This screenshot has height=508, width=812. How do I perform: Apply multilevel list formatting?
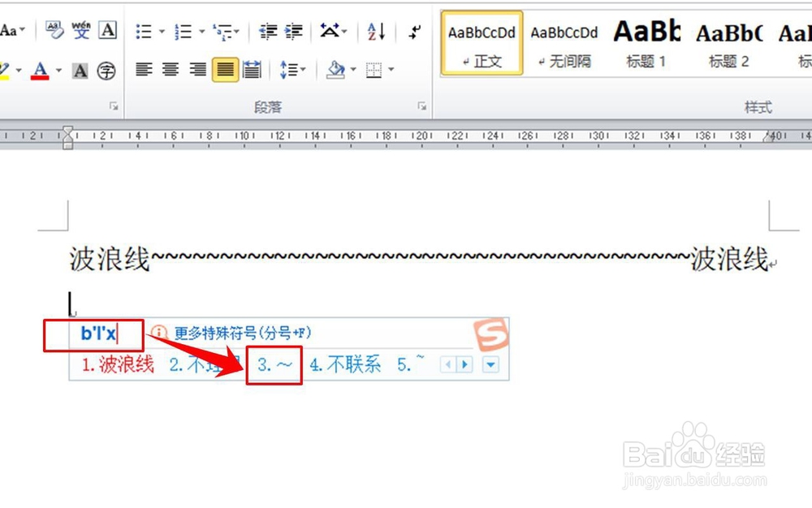[x=223, y=32]
